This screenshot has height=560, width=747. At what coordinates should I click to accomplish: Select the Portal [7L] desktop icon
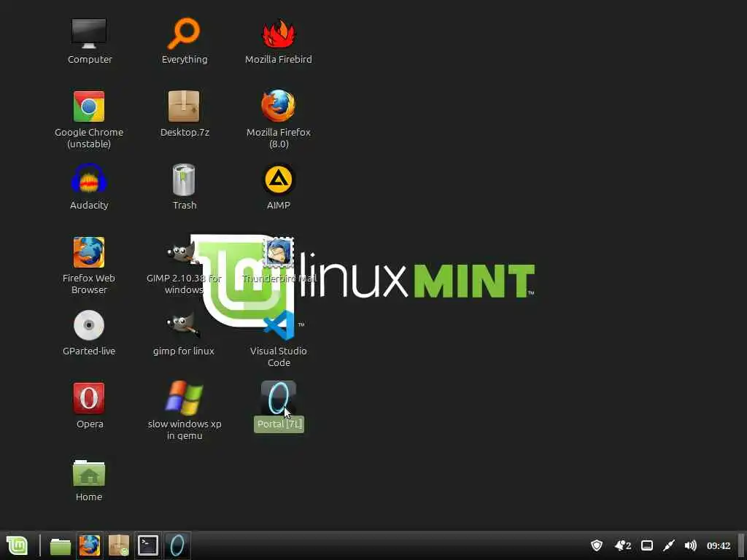point(279,398)
